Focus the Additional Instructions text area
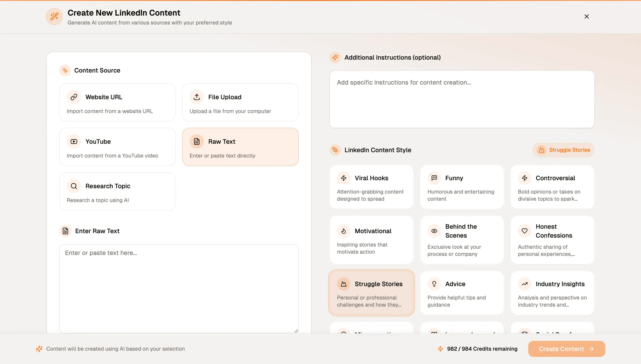Screen dimensions: 641x364 pyautogui.click(x=462, y=99)
